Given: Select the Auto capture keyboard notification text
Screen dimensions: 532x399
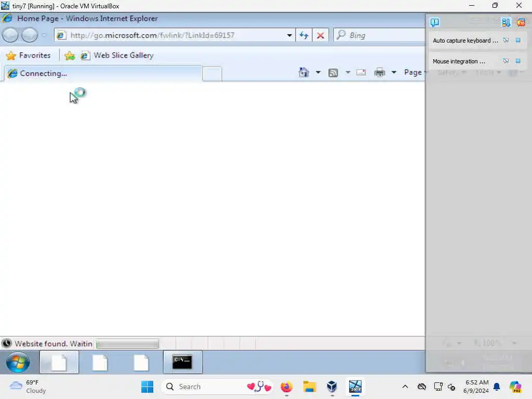Looking at the screenshot, I should tap(465, 41).
